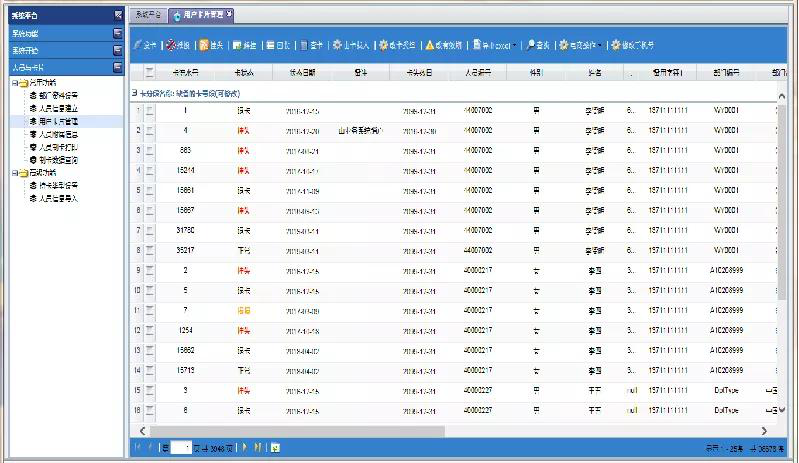Toggle the select-all checkbox in the grid header
Image resolution: width=799 pixels, height=463 pixels.
tap(150, 73)
